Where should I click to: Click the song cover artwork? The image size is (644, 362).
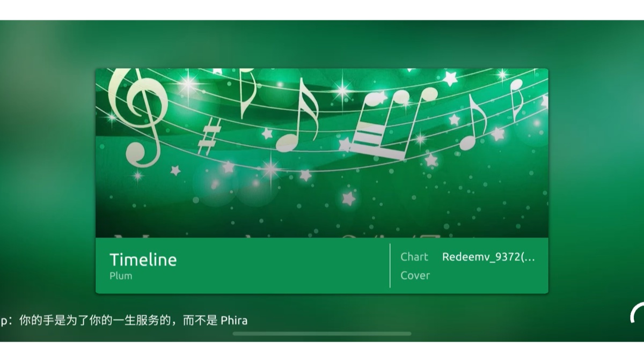[322, 153]
